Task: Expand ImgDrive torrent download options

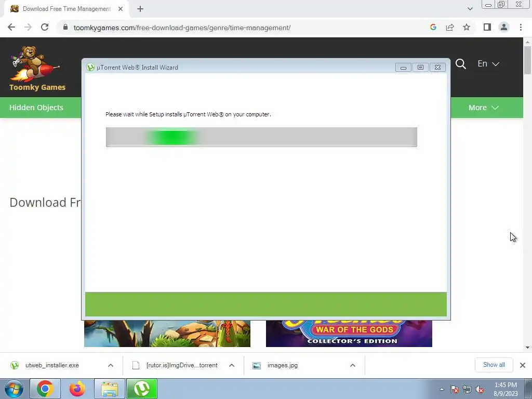Action: tap(232, 365)
